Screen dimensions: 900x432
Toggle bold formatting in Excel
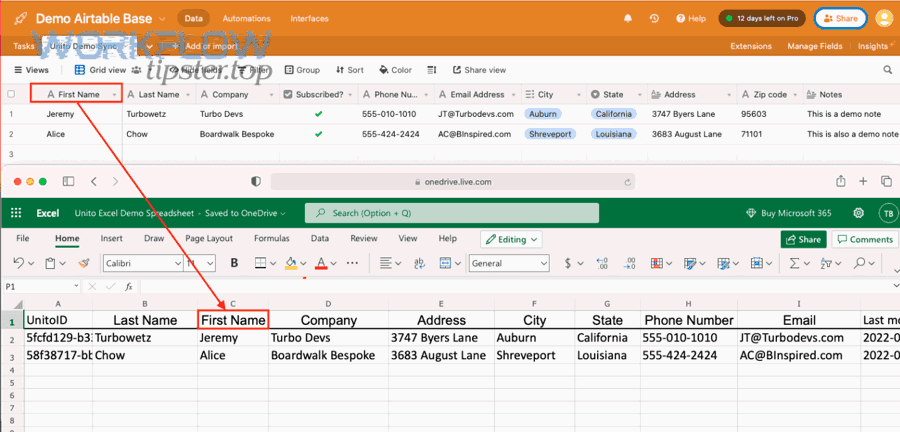pos(234,263)
